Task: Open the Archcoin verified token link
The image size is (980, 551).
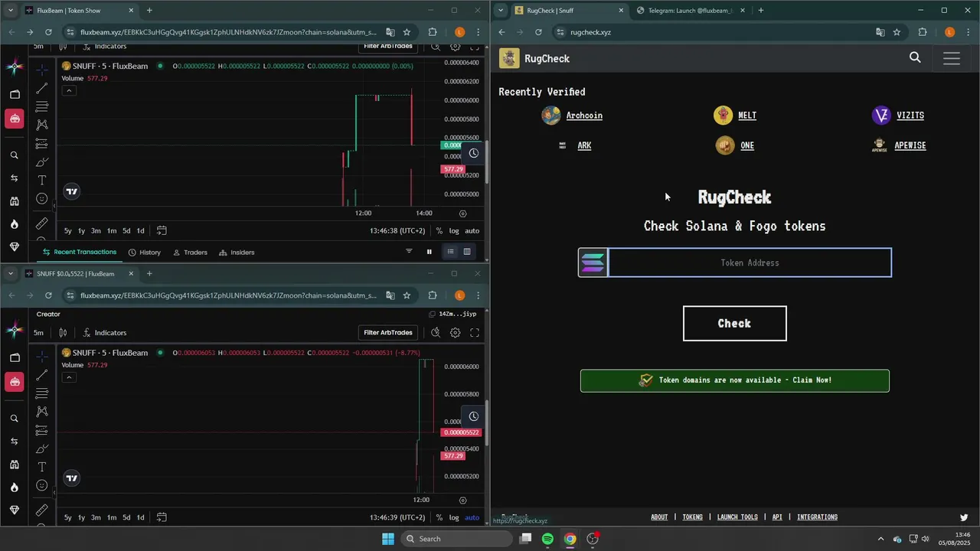Action: coord(584,116)
